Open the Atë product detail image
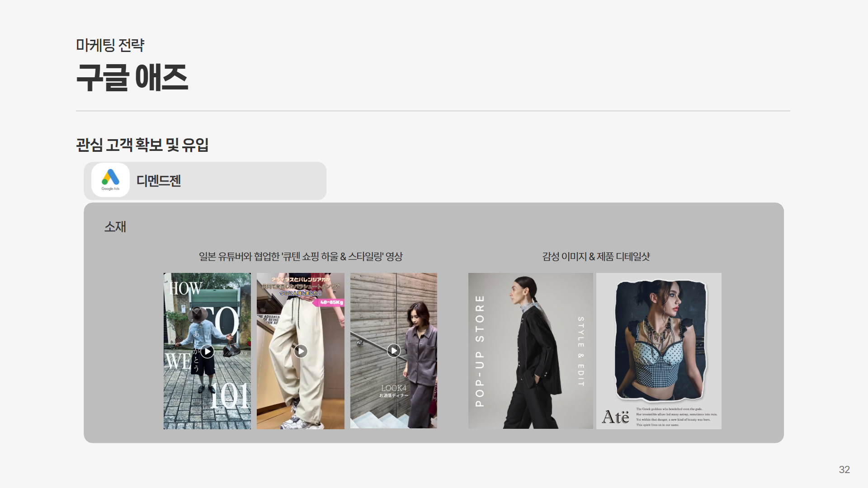This screenshot has height=488, width=868. pyautogui.click(x=659, y=343)
